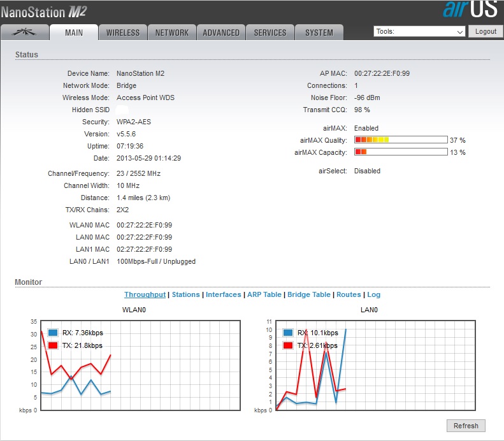The width and height of the screenshot is (504, 441).
Task: Go to the ADVANCED tab
Action: coord(221,33)
